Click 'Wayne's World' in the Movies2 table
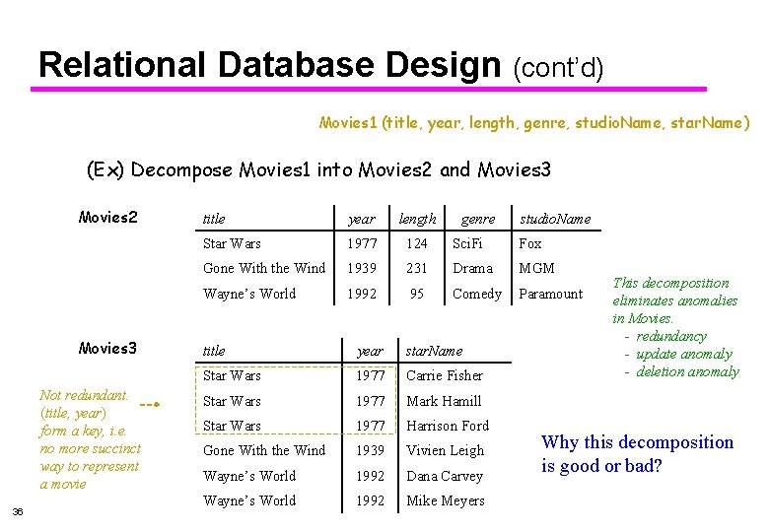 [x=249, y=294]
